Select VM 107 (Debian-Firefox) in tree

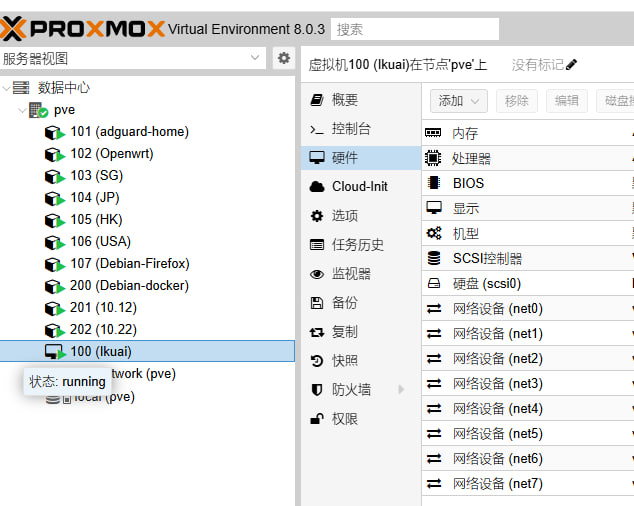pos(129,264)
